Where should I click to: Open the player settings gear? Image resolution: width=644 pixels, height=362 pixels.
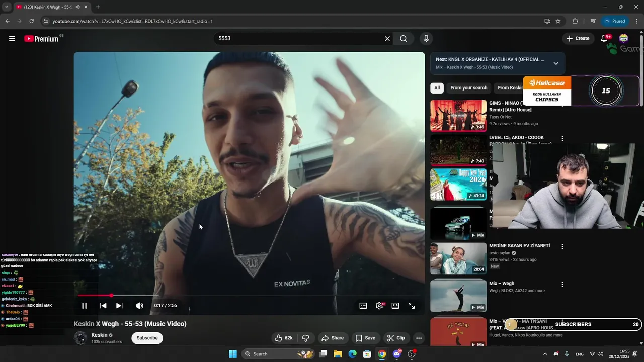click(379, 306)
